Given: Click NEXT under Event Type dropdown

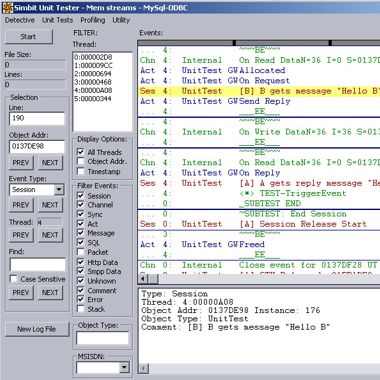Looking at the screenshot, I should (x=50, y=205).
